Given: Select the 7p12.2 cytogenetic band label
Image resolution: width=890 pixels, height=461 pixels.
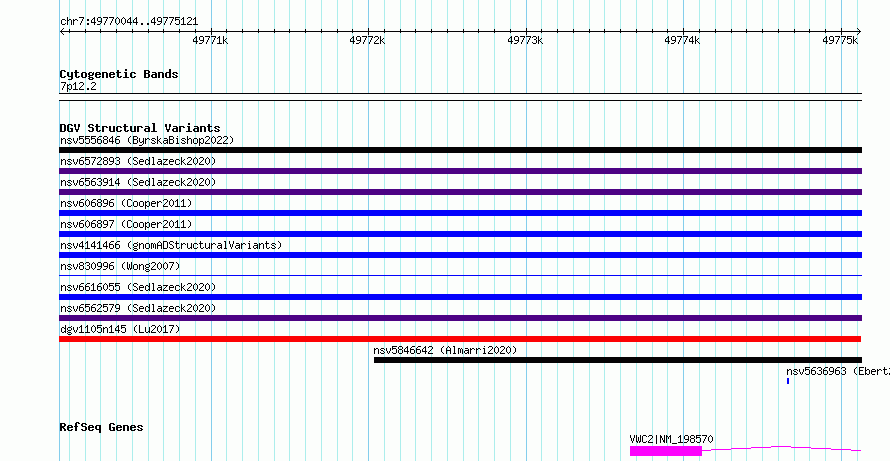Looking at the screenshot, I should pyautogui.click(x=78, y=86).
